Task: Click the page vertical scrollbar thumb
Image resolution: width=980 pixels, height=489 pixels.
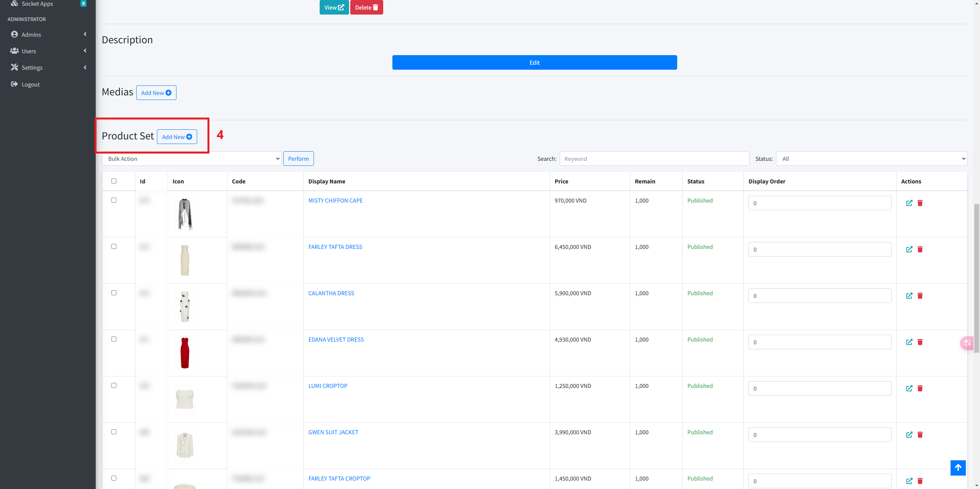Action: [x=977, y=278]
